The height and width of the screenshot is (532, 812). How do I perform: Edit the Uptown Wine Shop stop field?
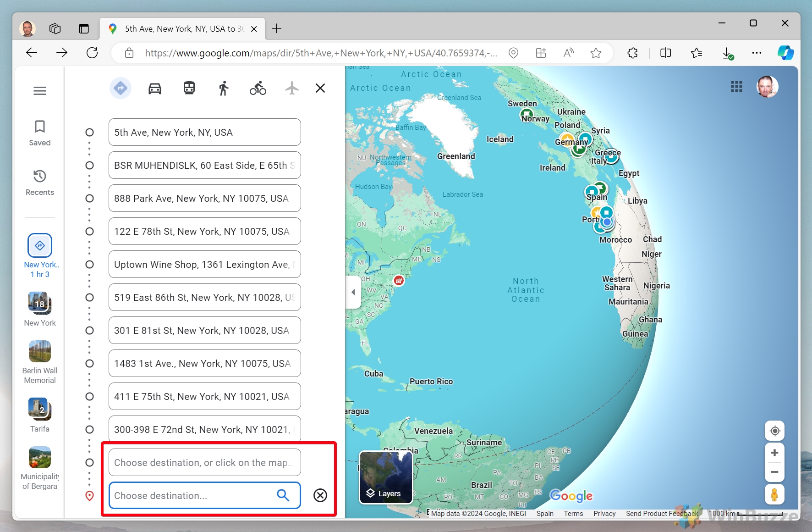coord(205,265)
